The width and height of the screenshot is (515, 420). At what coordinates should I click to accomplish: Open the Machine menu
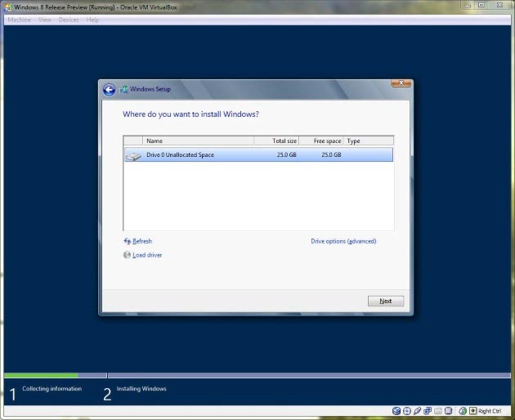point(19,20)
